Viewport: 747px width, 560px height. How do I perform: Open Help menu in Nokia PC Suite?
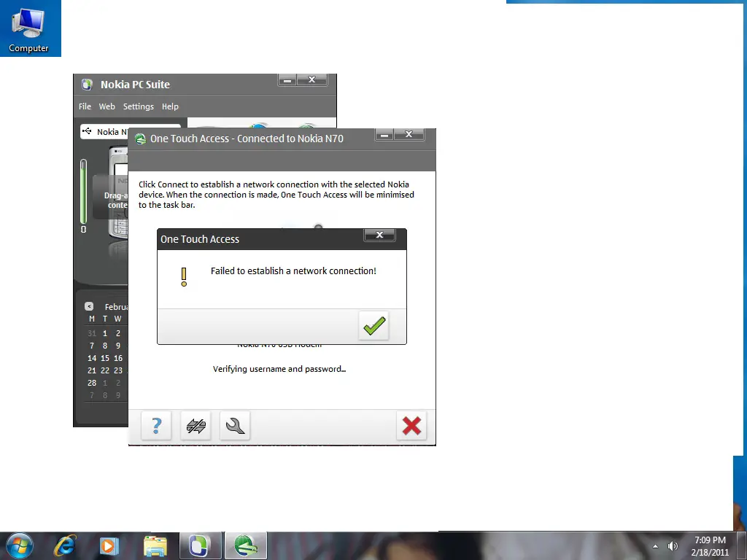coord(170,106)
